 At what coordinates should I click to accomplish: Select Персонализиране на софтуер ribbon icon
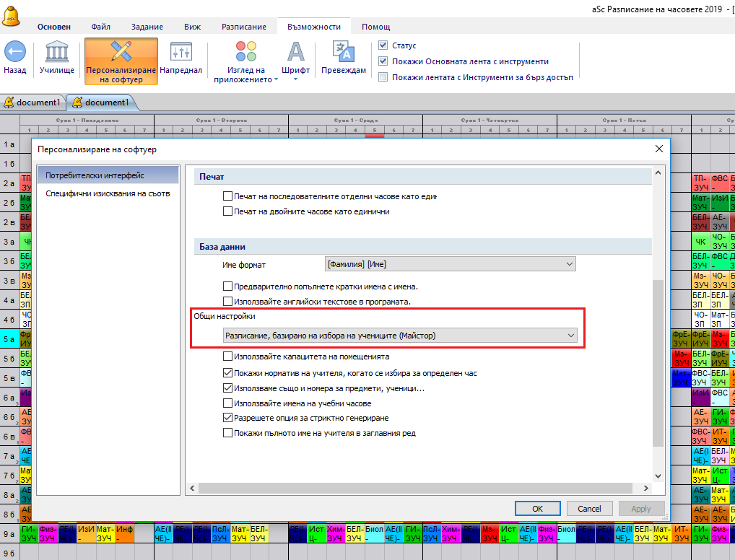coord(121,52)
